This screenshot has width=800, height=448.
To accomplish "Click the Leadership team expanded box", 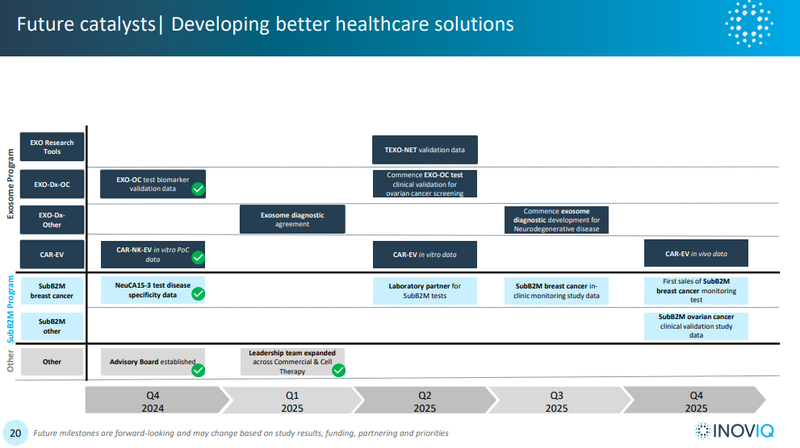I will (292, 362).
